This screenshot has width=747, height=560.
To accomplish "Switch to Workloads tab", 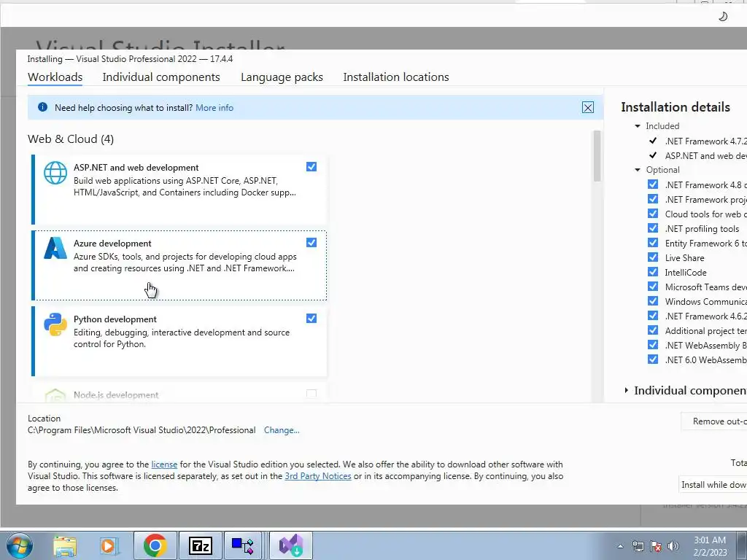I will coord(55,77).
